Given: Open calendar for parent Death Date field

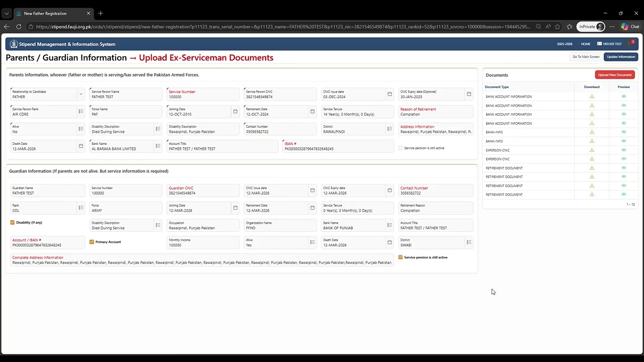Looking at the screenshot, I should 80,146.
